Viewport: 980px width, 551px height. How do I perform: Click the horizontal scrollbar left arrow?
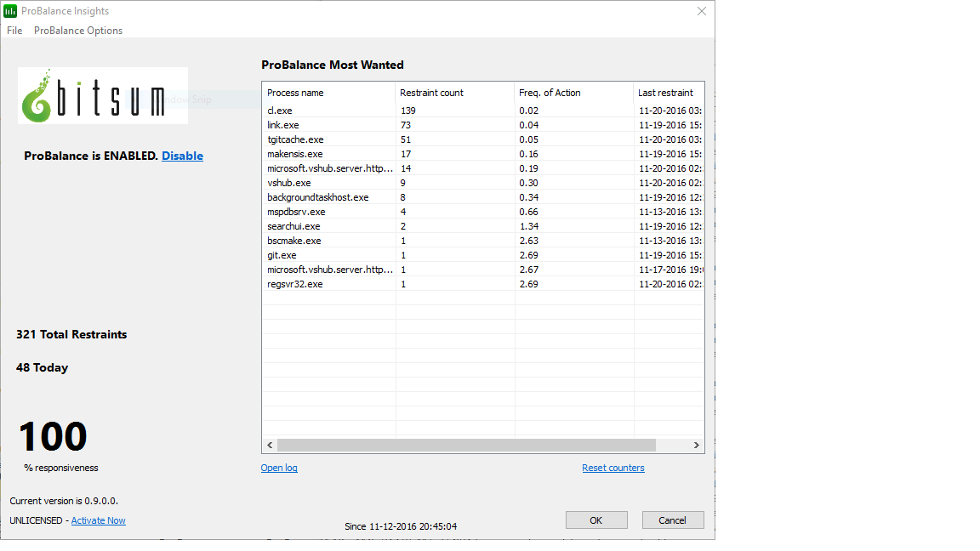tap(270, 445)
